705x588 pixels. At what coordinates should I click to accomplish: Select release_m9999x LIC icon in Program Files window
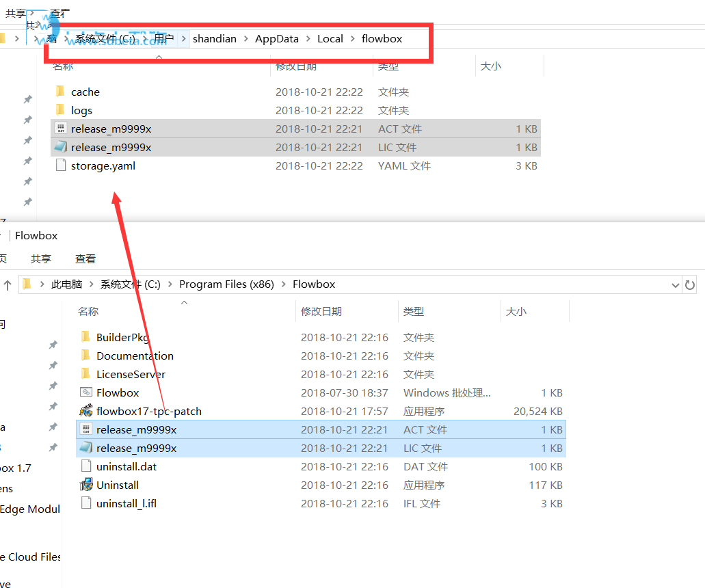(x=86, y=448)
